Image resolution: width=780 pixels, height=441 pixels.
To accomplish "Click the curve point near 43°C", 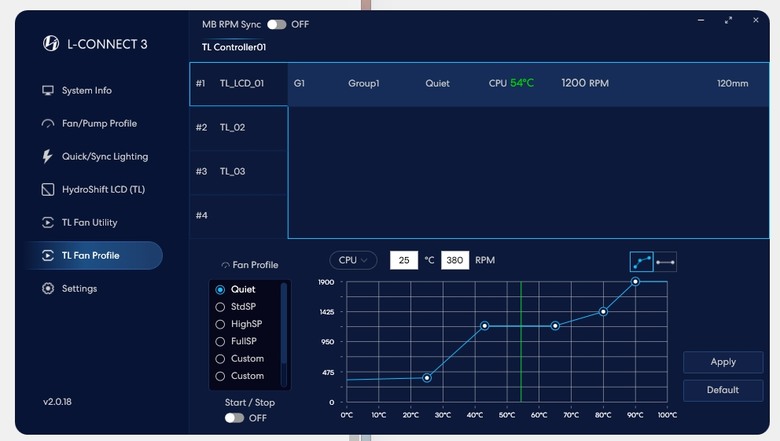I will coord(485,326).
